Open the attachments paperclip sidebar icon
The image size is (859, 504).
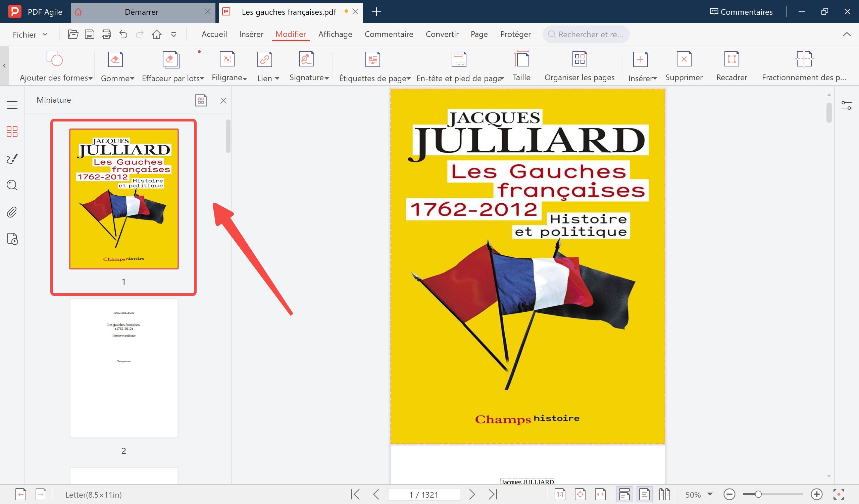[x=12, y=212]
